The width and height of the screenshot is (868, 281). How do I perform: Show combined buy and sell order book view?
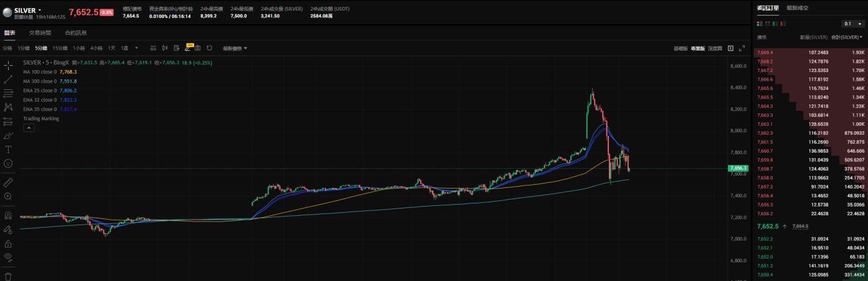[x=759, y=24]
